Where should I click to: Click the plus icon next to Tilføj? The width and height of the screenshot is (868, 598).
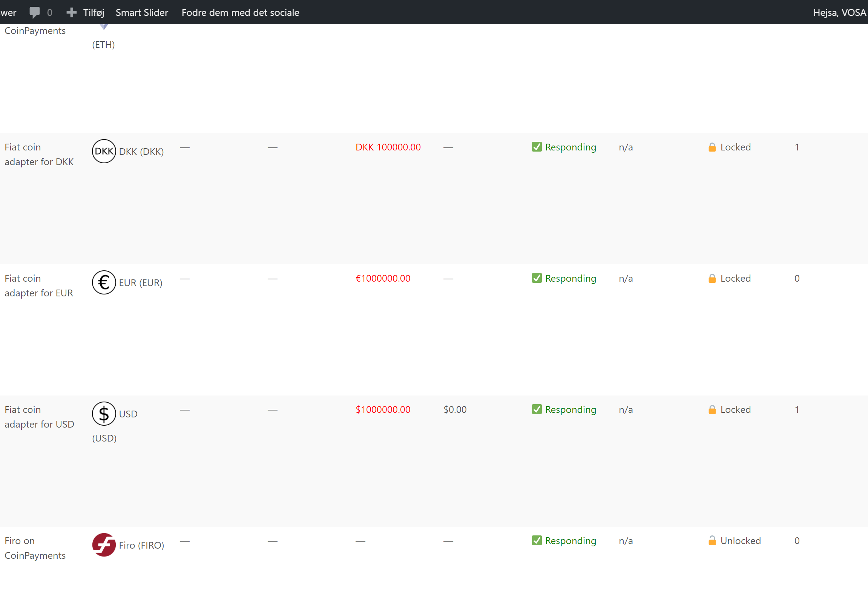[71, 12]
